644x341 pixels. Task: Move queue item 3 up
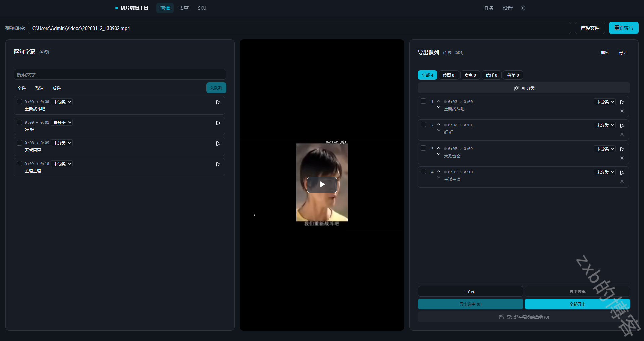point(439,148)
